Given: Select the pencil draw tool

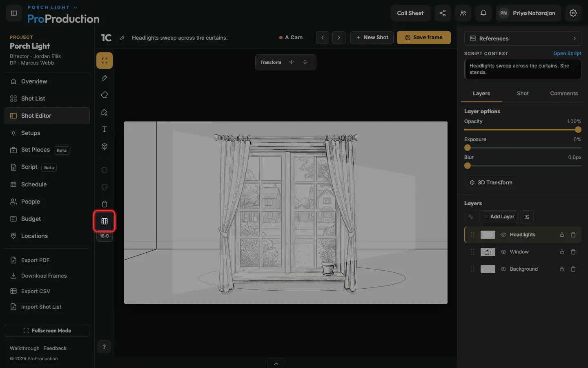Looking at the screenshot, I should coord(105,78).
